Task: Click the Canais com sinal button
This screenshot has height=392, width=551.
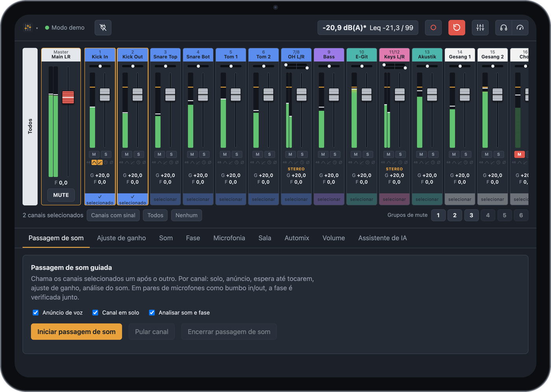Action: tap(113, 215)
